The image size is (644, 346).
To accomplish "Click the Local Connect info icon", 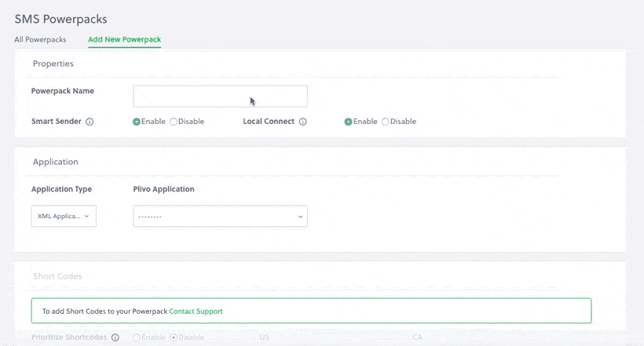I will click(x=302, y=122).
